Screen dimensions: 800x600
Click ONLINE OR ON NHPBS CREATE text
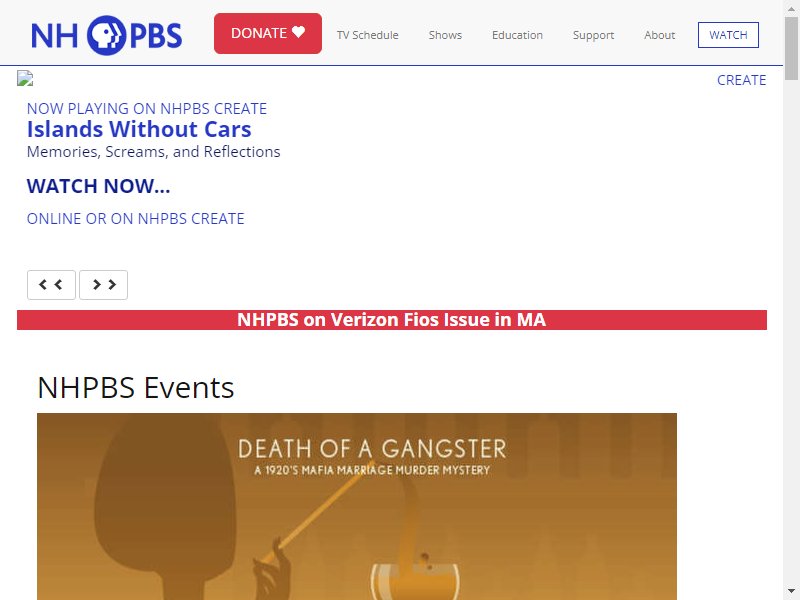click(x=135, y=219)
